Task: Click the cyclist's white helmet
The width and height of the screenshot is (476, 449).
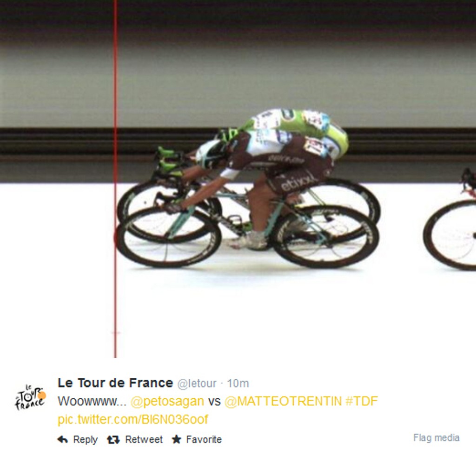Action: pos(211,154)
